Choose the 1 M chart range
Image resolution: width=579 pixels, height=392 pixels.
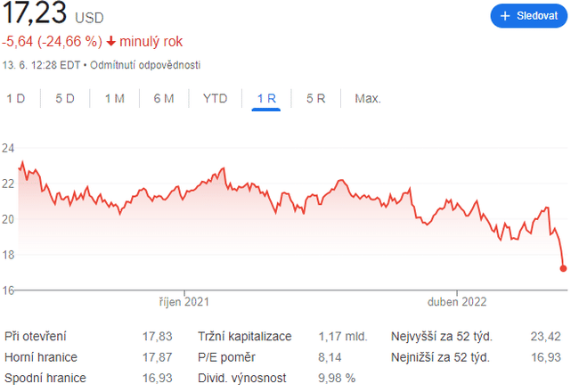pyautogui.click(x=114, y=98)
